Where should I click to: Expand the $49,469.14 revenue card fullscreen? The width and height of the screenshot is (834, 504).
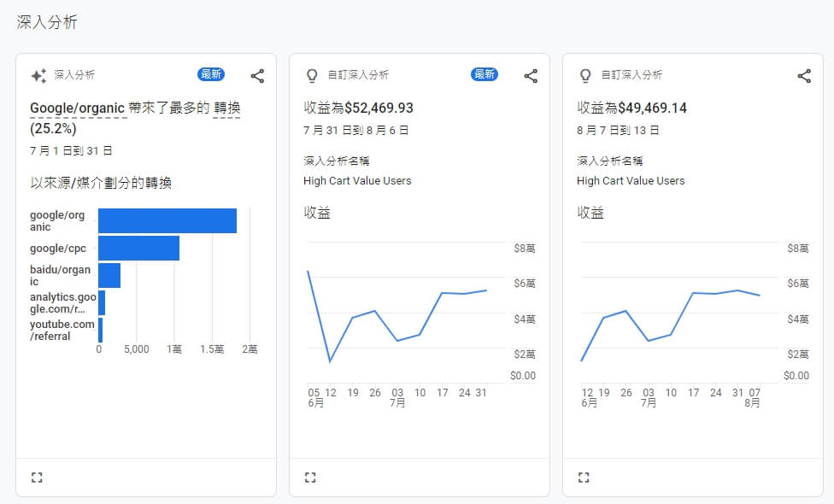(x=584, y=478)
